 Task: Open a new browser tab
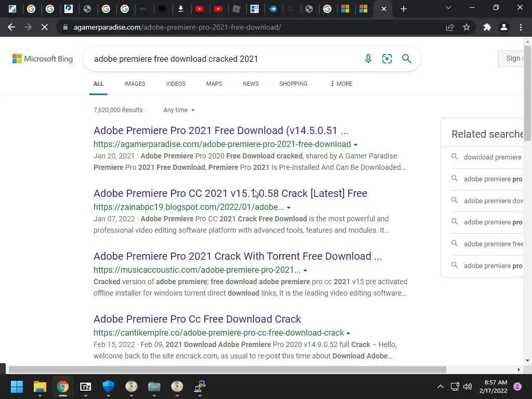[x=403, y=9]
